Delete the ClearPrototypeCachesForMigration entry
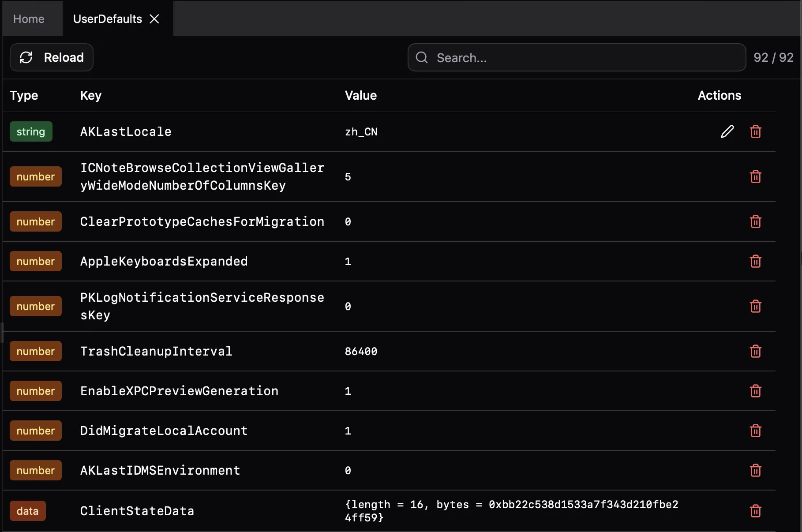This screenshot has width=802, height=532. [x=755, y=221]
